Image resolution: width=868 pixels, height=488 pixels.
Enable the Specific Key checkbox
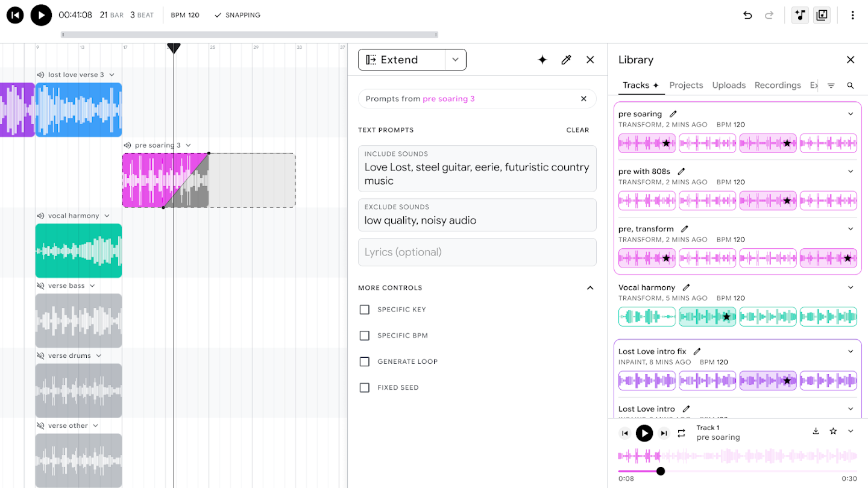[365, 309]
